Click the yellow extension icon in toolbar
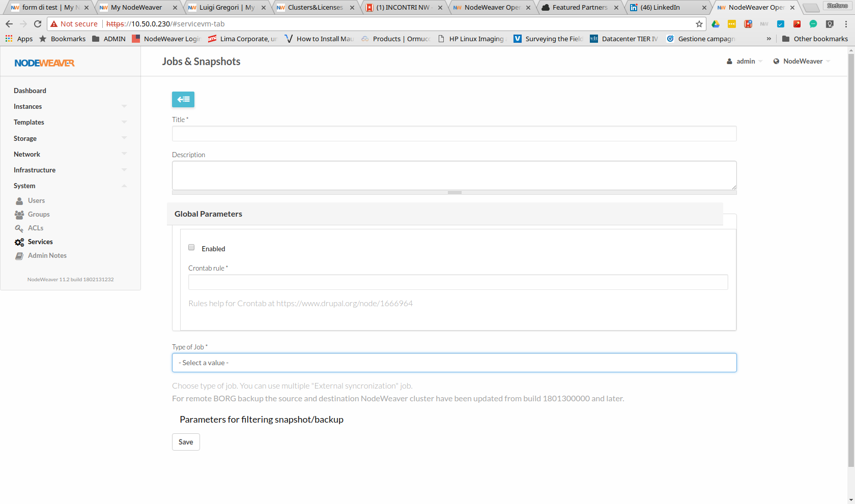This screenshot has width=855, height=504. 732,24
